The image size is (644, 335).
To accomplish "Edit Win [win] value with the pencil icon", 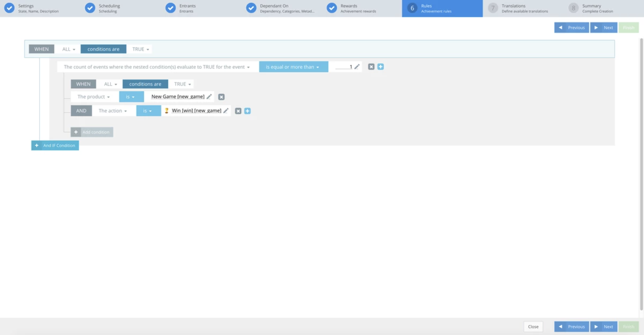I will pos(226,110).
